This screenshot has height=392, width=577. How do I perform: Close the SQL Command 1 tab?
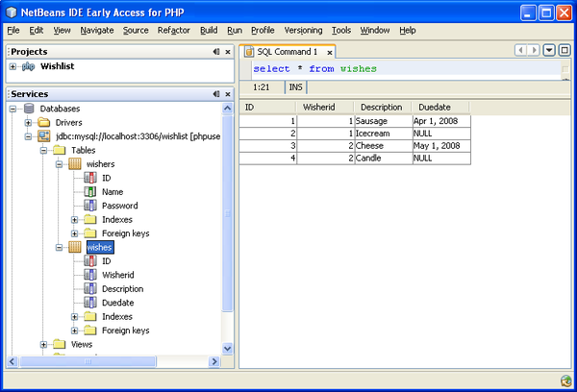tap(330, 53)
